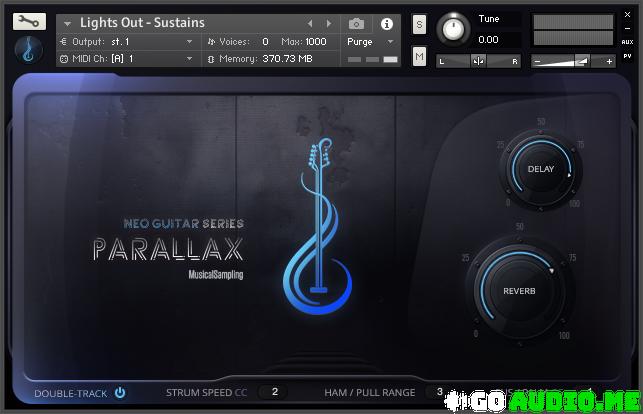Expand the Output routing dropdown
The height and width of the screenshot is (414, 643).
(190, 42)
